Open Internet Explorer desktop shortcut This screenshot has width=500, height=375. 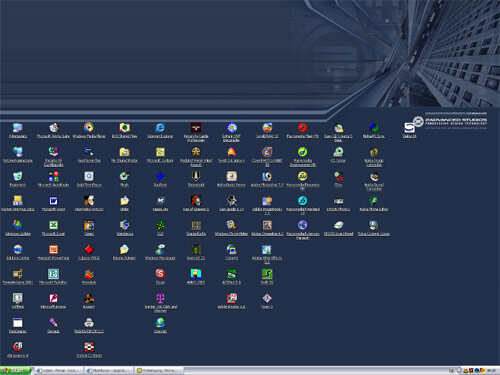pos(160,128)
